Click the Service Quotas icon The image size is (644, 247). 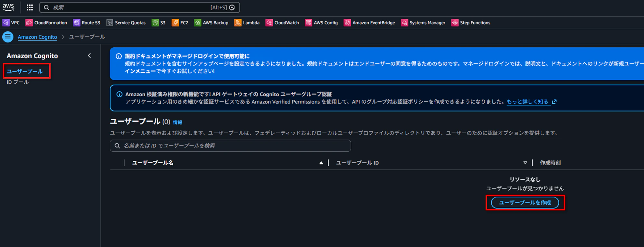pos(110,23)
